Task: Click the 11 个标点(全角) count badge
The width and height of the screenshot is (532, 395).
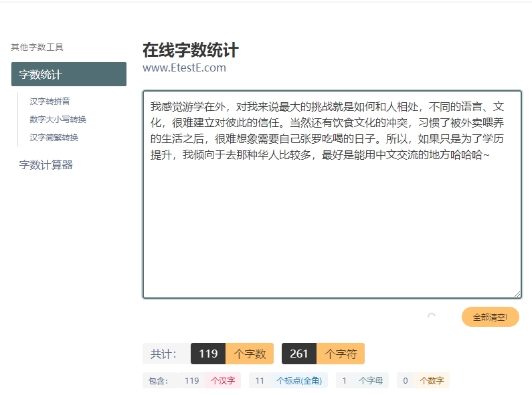Action: click(288, 380)
